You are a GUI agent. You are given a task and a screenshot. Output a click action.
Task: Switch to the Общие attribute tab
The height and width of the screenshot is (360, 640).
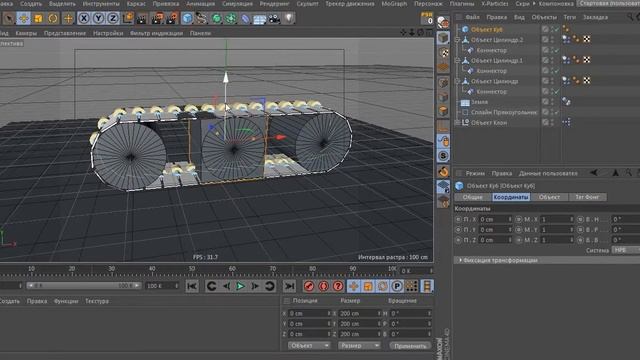(472, 197)
